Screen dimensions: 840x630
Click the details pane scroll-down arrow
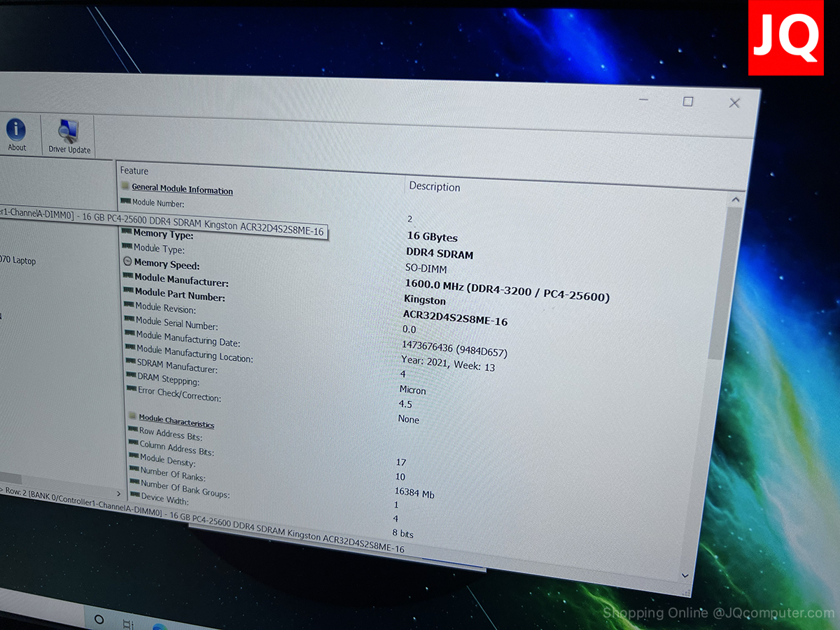coord(686,574)
